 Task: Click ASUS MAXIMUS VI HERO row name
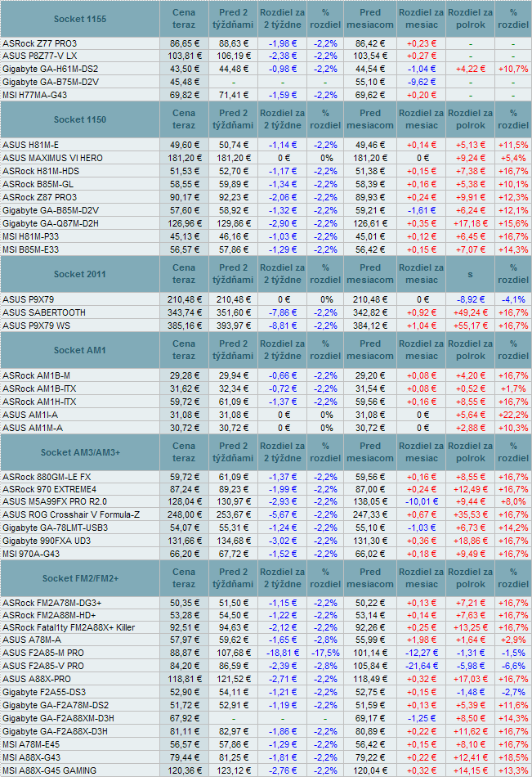[x=52, y=158]
